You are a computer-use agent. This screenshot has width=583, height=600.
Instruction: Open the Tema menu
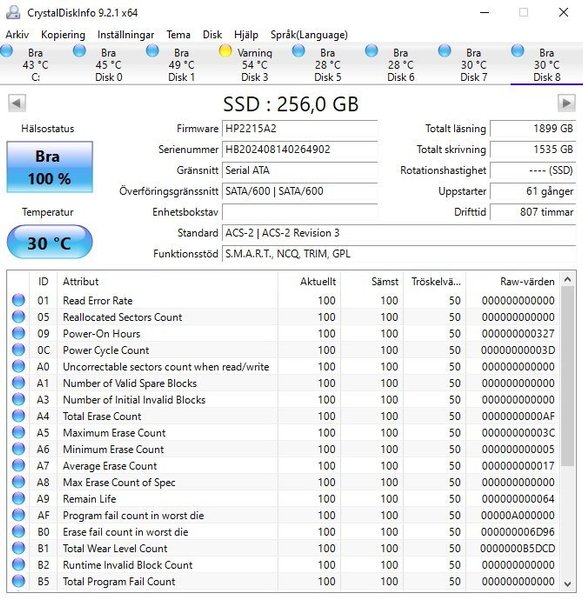click(178, 35)
